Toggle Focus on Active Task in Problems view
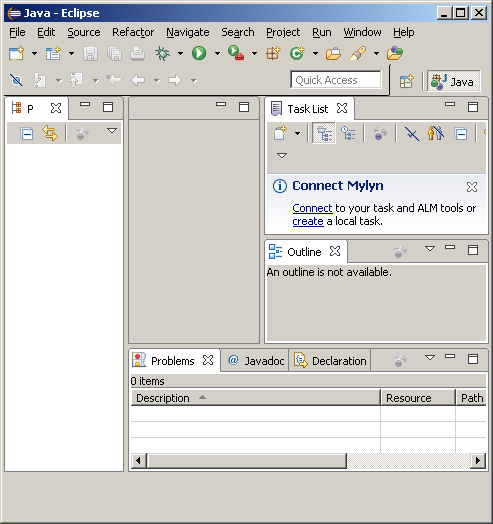493x524 pixels. pyautogui.click(x=400, y=361)
